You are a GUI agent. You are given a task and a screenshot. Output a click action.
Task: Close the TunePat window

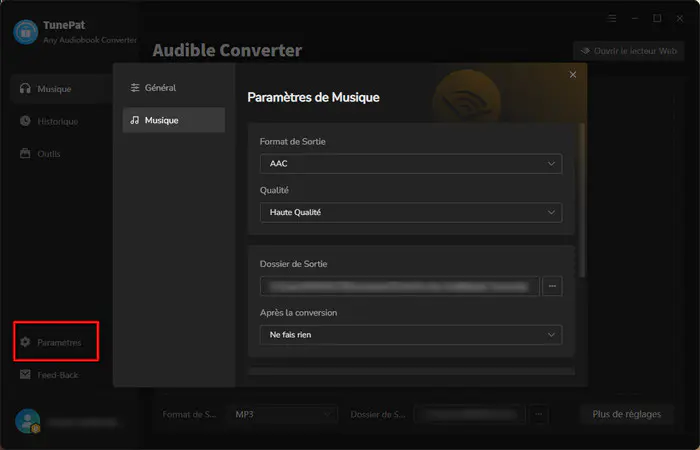(679, 19)
